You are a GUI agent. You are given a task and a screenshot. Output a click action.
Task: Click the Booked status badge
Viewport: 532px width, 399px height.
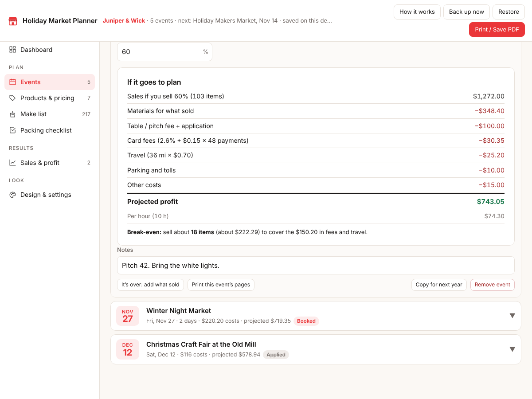306,321
